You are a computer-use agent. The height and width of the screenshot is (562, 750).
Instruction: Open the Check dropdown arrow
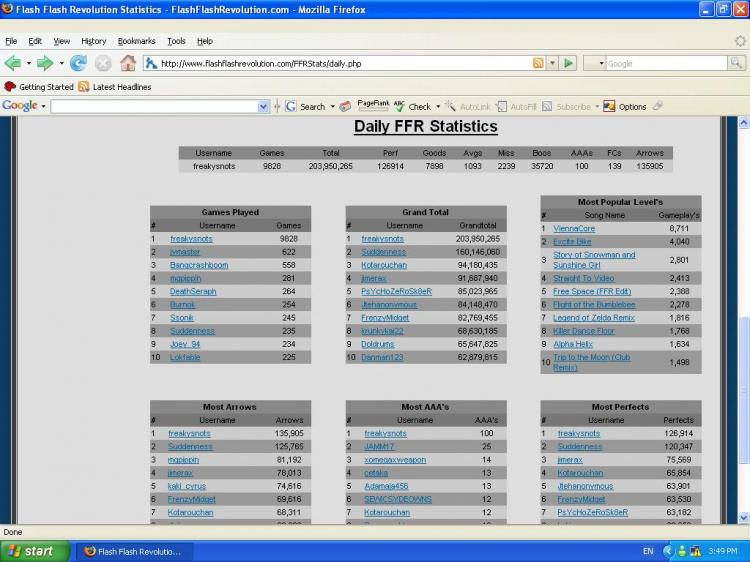coord(438,107)
